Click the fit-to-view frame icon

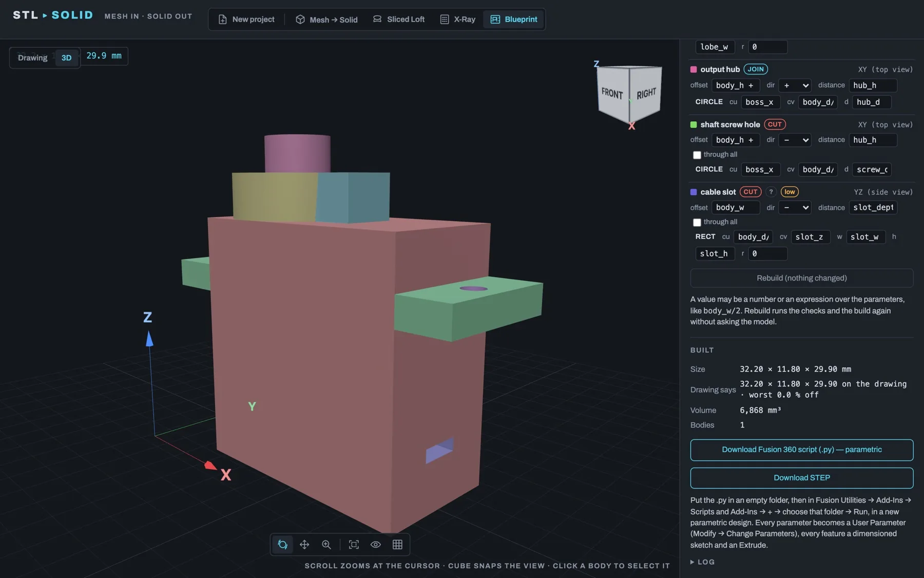tap(354, 545)
